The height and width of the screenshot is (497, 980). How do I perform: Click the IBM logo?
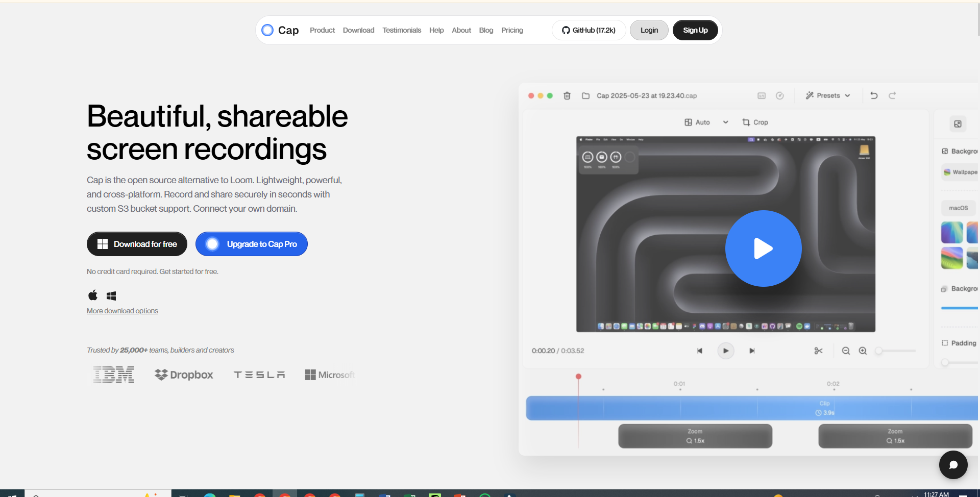[114, 375]
